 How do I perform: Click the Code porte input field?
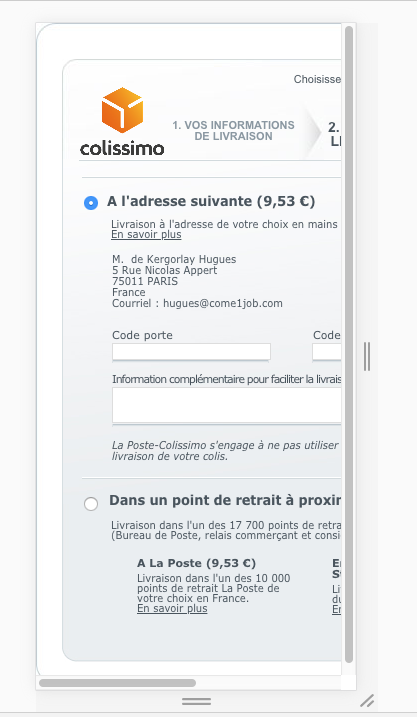pyautogui.click(x=191, y=352)
